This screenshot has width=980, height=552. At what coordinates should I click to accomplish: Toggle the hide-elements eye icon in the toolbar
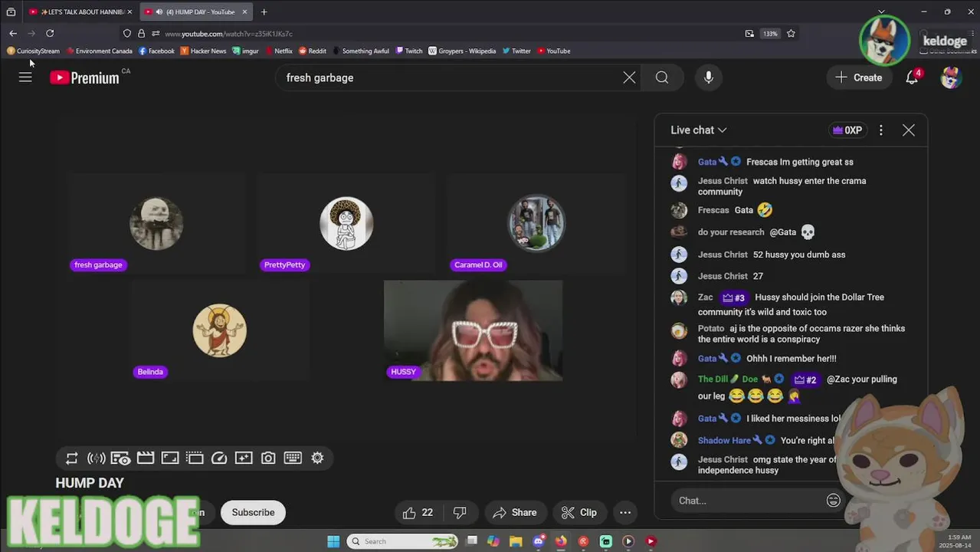[x=120, y=458]
